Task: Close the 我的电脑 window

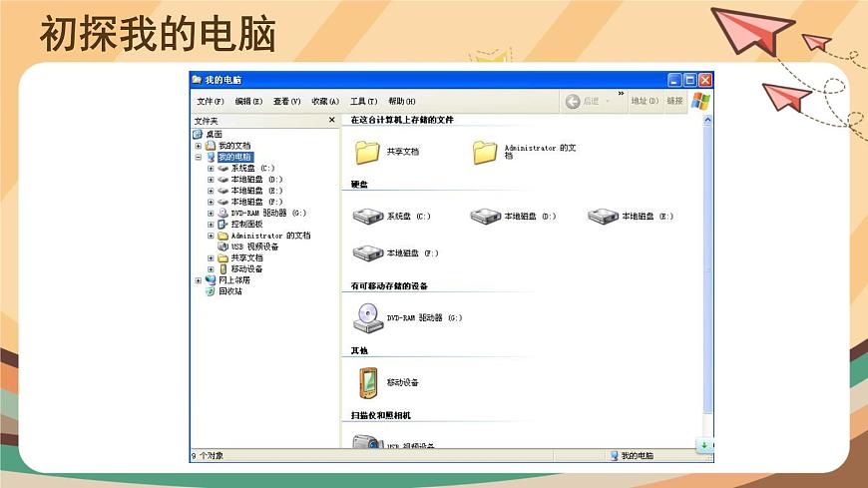Action: (705, 80)
